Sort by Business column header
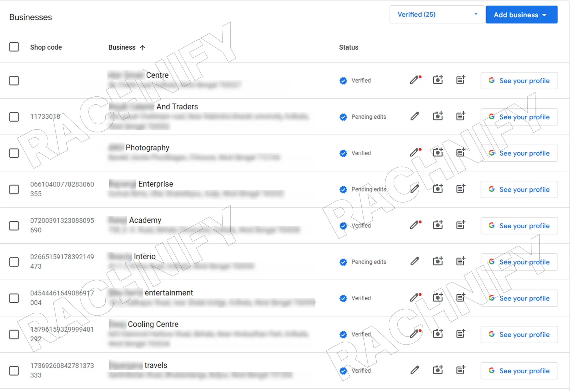The width and height of the screenshot is (572, 392). (x=122, y=47)
